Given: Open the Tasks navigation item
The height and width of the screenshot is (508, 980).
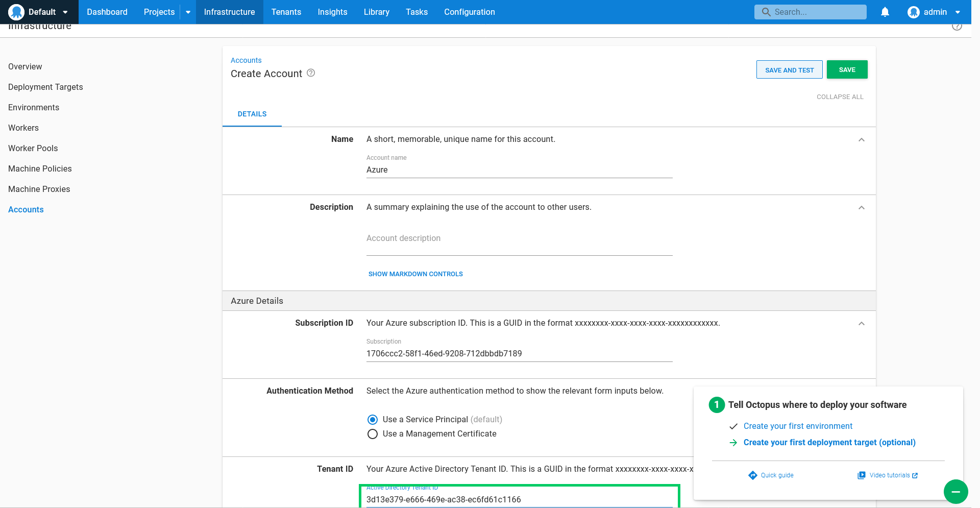Looking at the screenshot, I should click(x=416, y=12).
